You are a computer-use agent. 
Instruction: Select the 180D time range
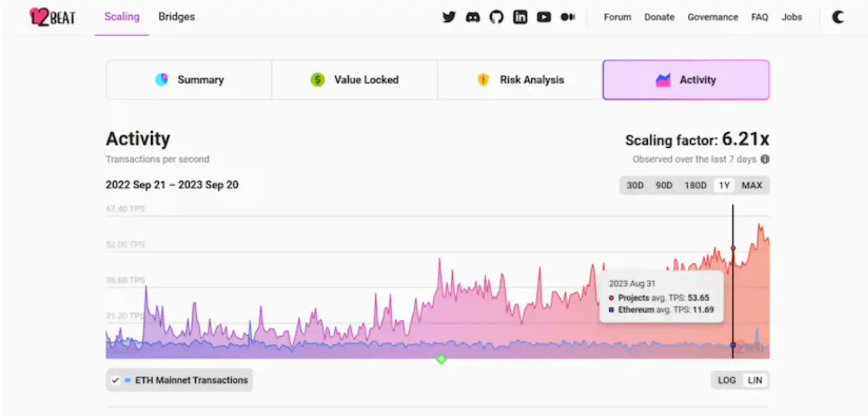pos(695,185)
